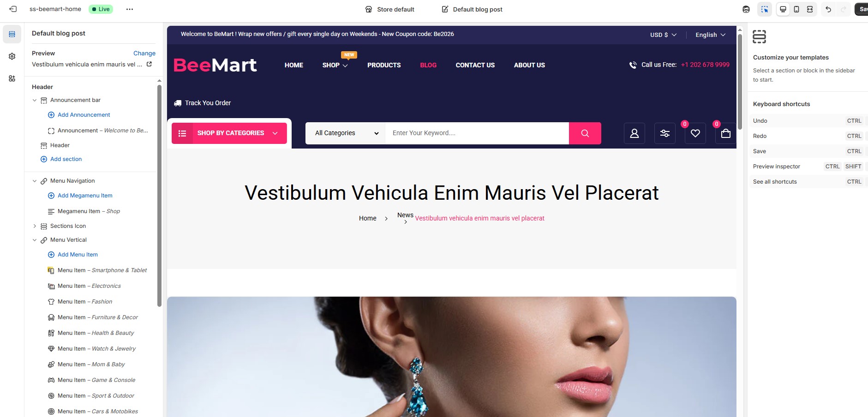Click the Enter Your Keyword search field
The width and height of the screenshot is (868, 417).
477,133
